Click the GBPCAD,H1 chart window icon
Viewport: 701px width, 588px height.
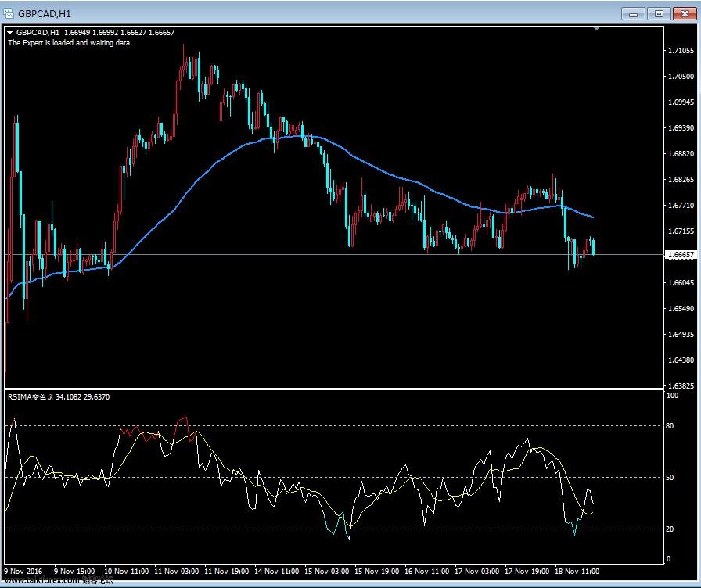pyautogui.click(x=9, y=13)
